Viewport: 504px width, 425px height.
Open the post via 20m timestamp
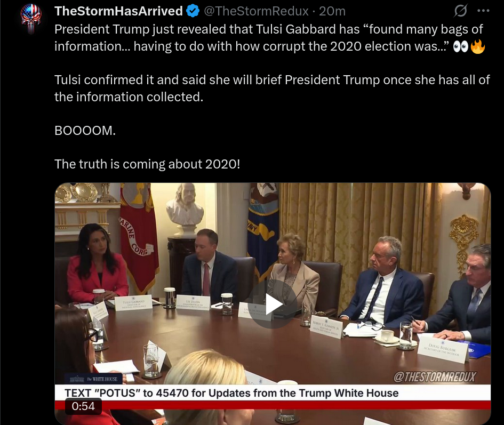coord(332,11)
